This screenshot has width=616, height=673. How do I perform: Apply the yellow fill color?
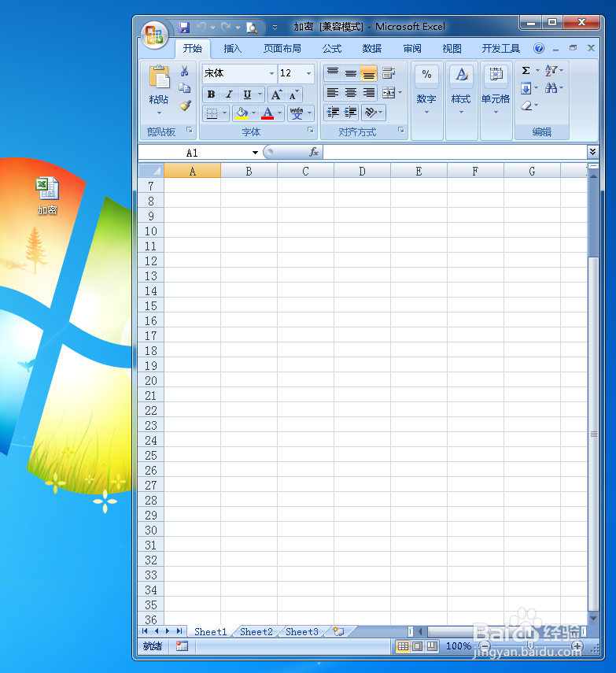click(242, 113)
